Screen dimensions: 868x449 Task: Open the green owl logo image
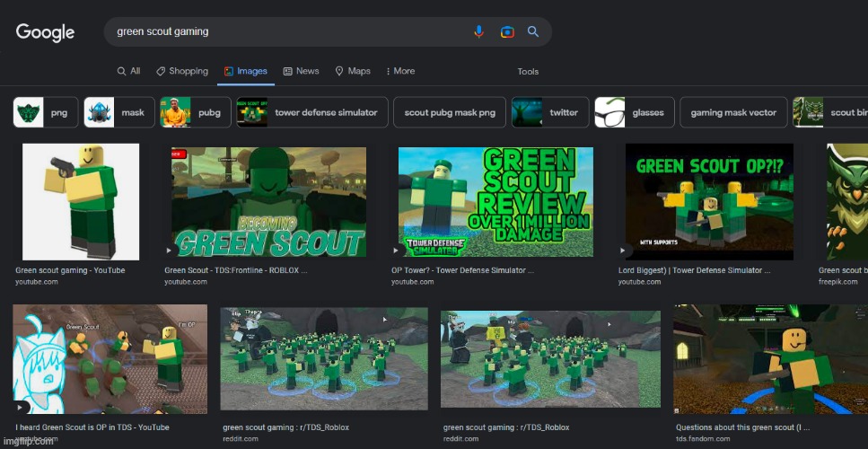(847, 201)
